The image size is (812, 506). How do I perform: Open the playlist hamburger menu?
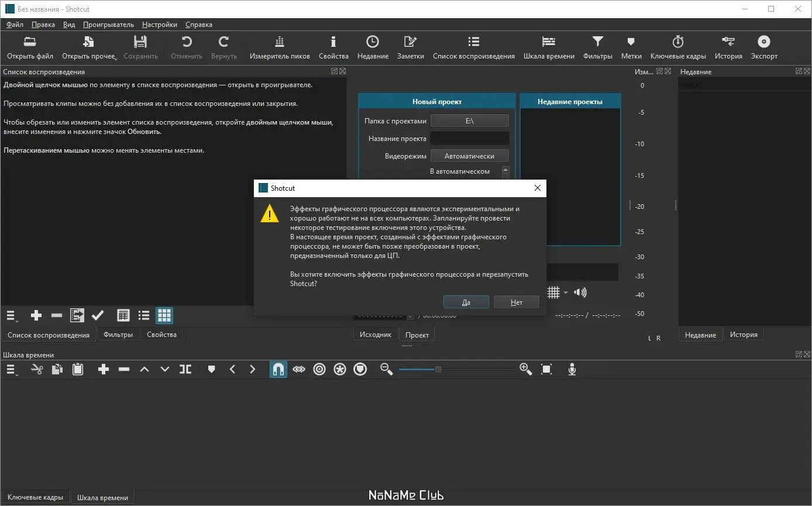click(12, 316)
